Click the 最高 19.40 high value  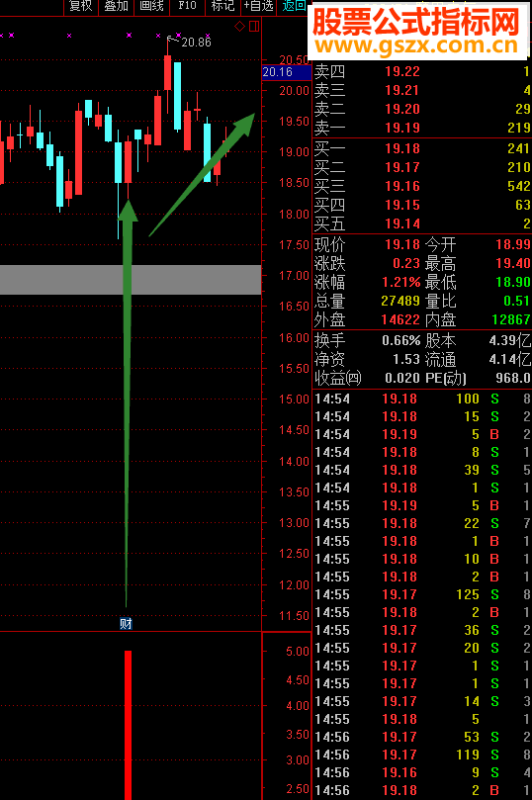click(513, 263)
